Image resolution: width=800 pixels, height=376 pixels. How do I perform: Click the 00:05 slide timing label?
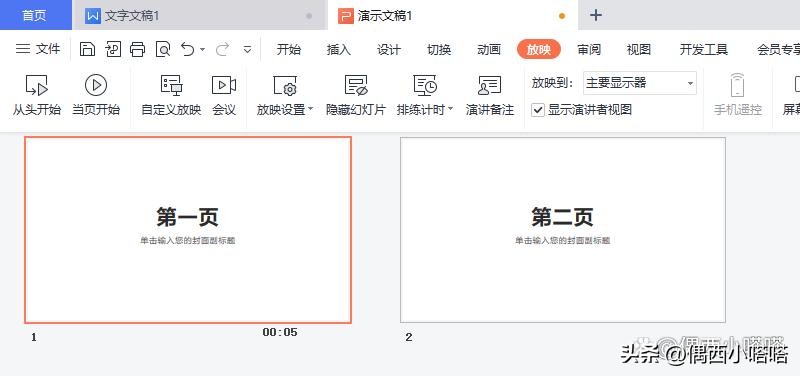(280, 332)
